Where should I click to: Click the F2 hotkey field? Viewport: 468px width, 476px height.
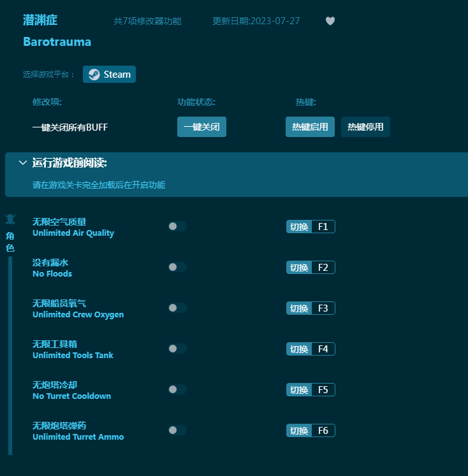323,268
